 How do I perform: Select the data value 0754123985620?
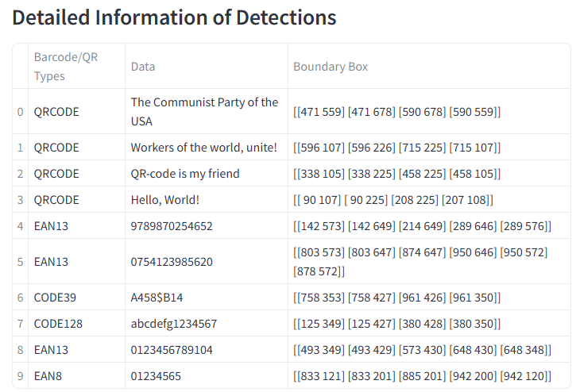coord(172,262)
